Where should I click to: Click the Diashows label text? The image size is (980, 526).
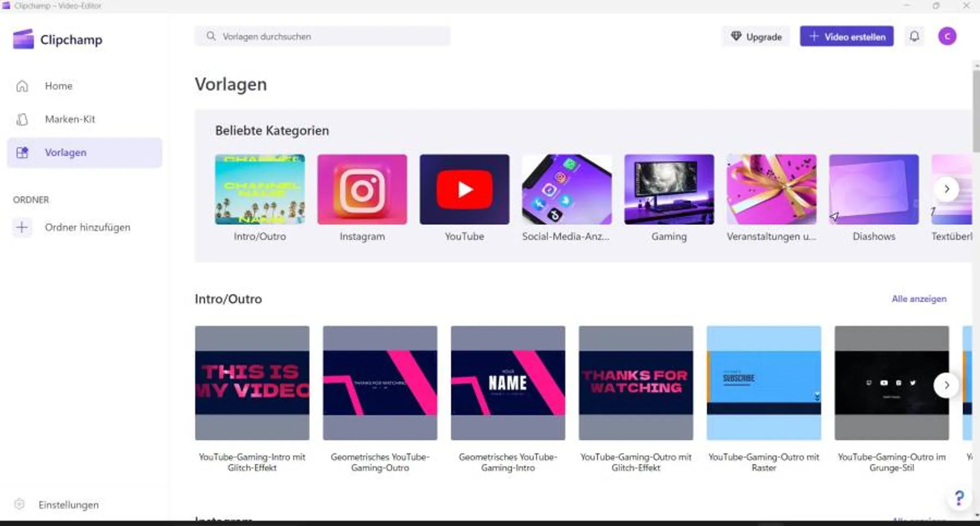coord(874,236)
